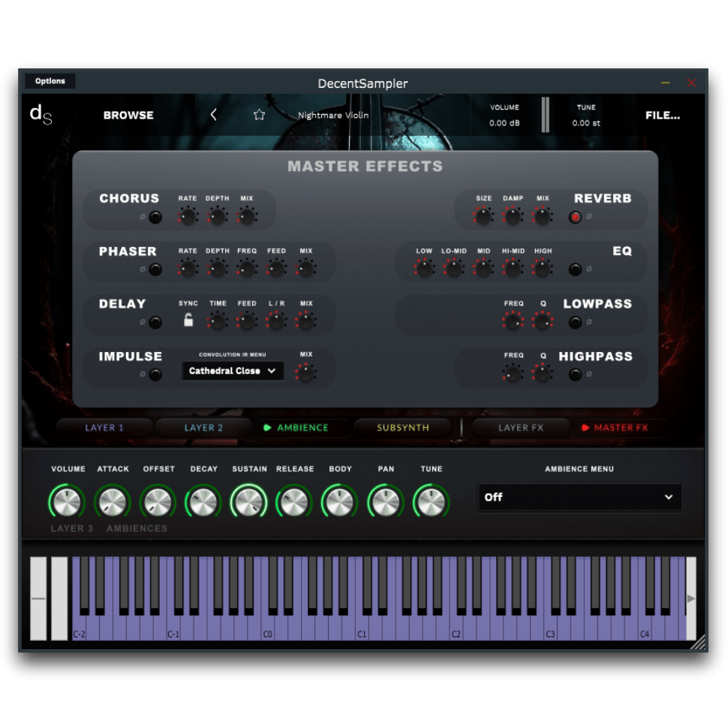Click the Phaser Rate knob
The width and height of the screenshot is (728, 728).
tap(188, 269)
